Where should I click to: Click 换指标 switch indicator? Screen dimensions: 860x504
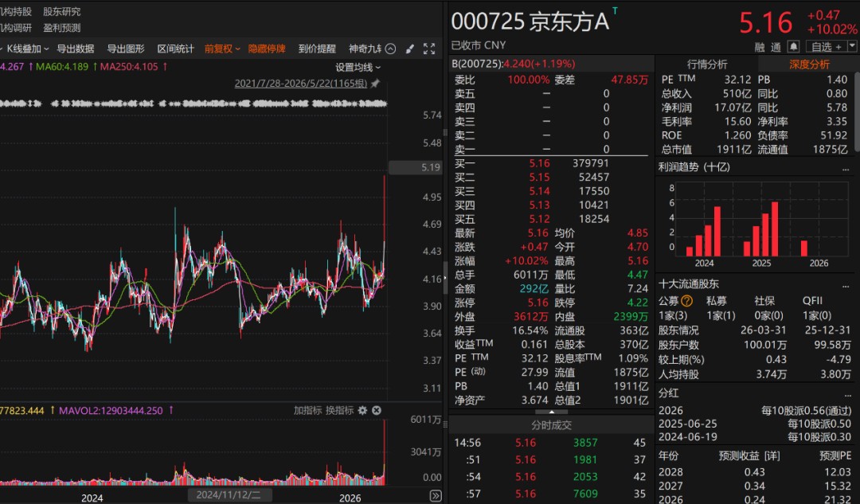[x=339, y=410]
